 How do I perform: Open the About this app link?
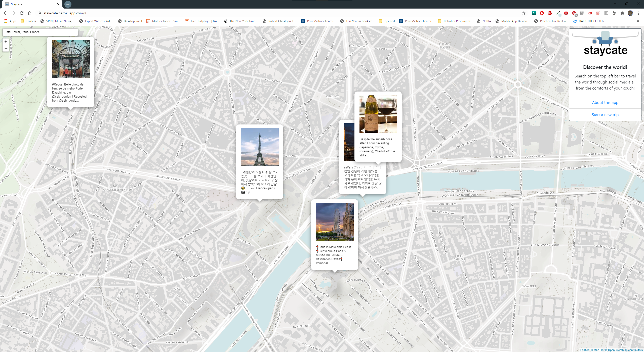[605, 102]
